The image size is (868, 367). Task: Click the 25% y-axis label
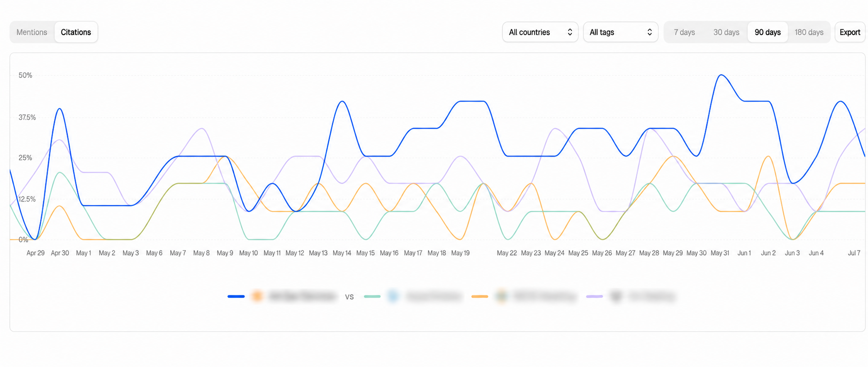[x=25, y=158]
